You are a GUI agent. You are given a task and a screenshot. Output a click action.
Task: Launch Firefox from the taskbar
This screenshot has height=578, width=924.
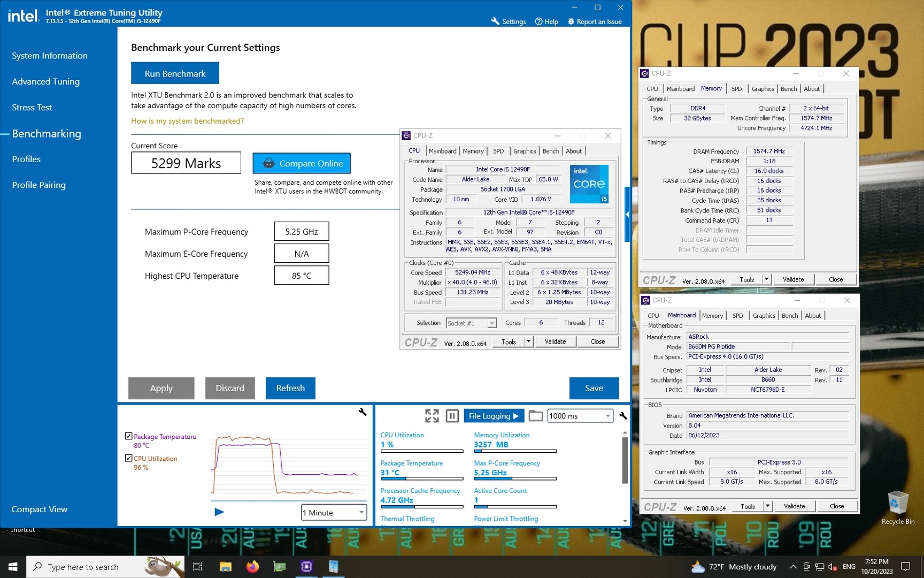pyautogui.click(x=252, y=567)
